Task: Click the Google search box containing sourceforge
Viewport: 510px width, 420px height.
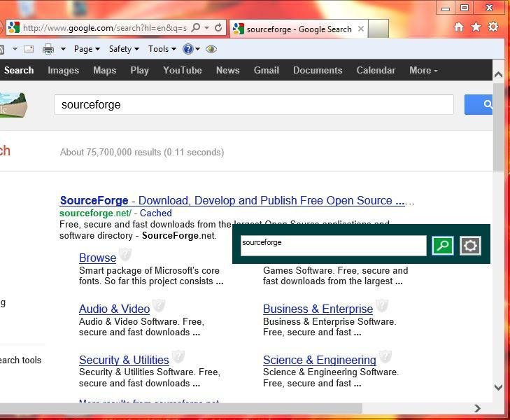Action: point(254,105)
